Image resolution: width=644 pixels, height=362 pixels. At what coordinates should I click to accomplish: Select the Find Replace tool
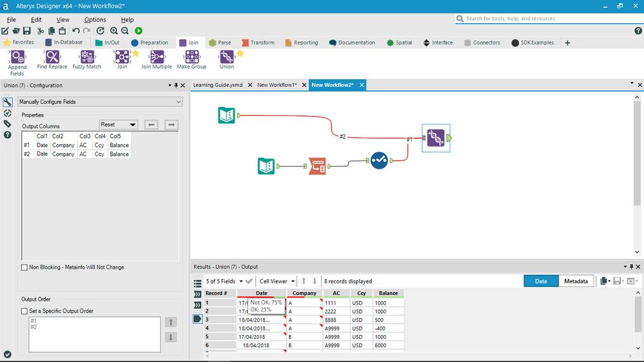coord(52,59)
